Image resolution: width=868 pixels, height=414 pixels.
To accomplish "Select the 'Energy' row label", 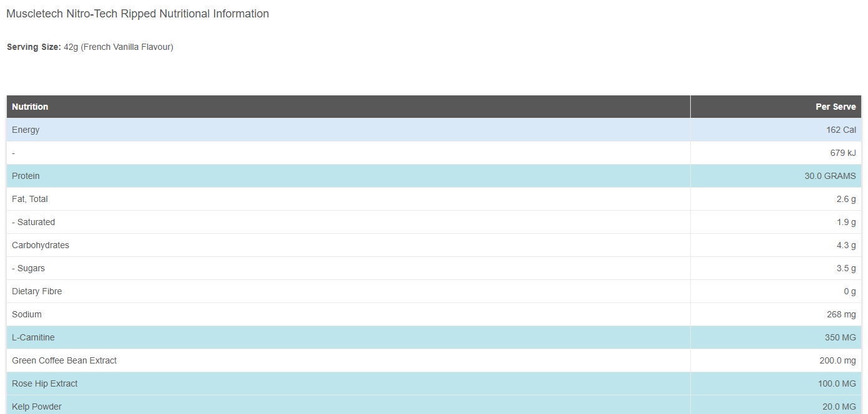I will pos(26,130).
